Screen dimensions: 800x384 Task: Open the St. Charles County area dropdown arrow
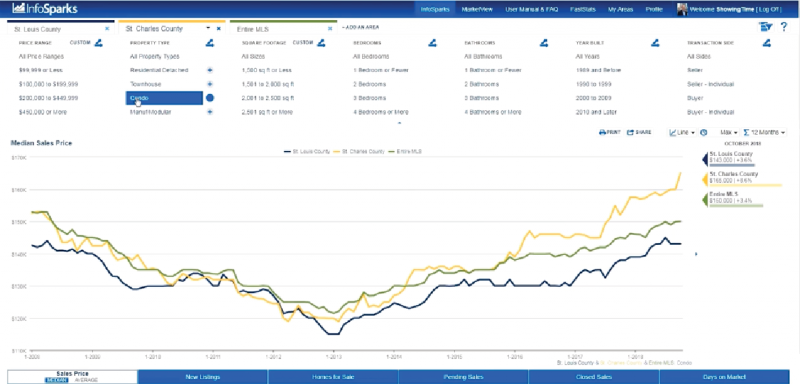coord(208,29)
